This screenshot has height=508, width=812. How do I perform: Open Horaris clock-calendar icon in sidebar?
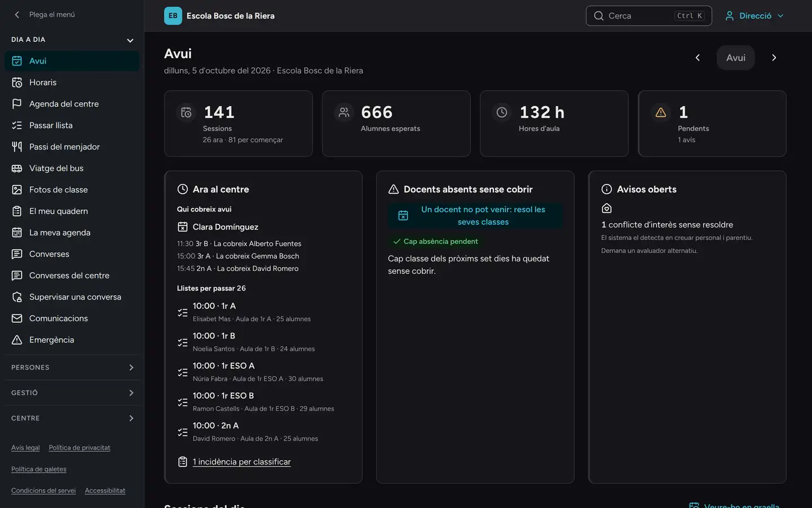pos(17,82)
